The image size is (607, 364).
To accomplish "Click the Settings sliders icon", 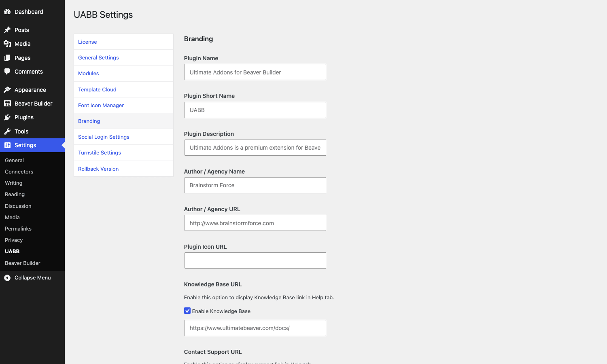I will click(x=7, y=145).
